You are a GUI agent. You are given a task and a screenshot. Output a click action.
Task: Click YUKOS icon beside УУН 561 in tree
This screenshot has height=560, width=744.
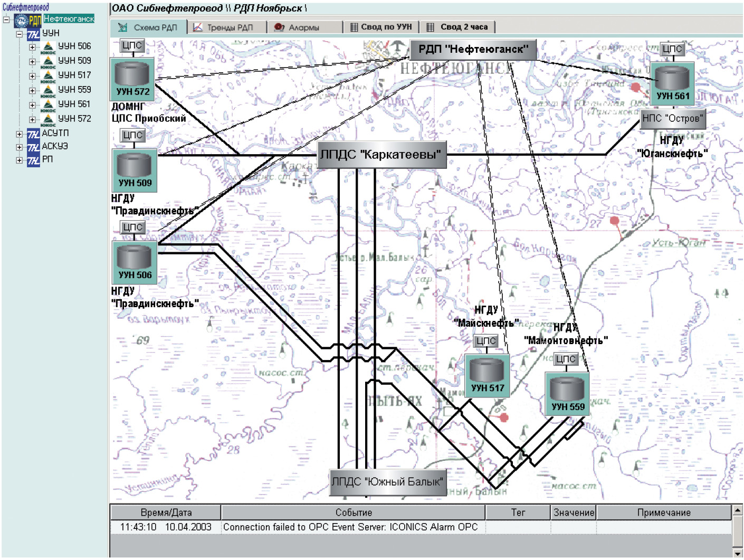point(48,106)
